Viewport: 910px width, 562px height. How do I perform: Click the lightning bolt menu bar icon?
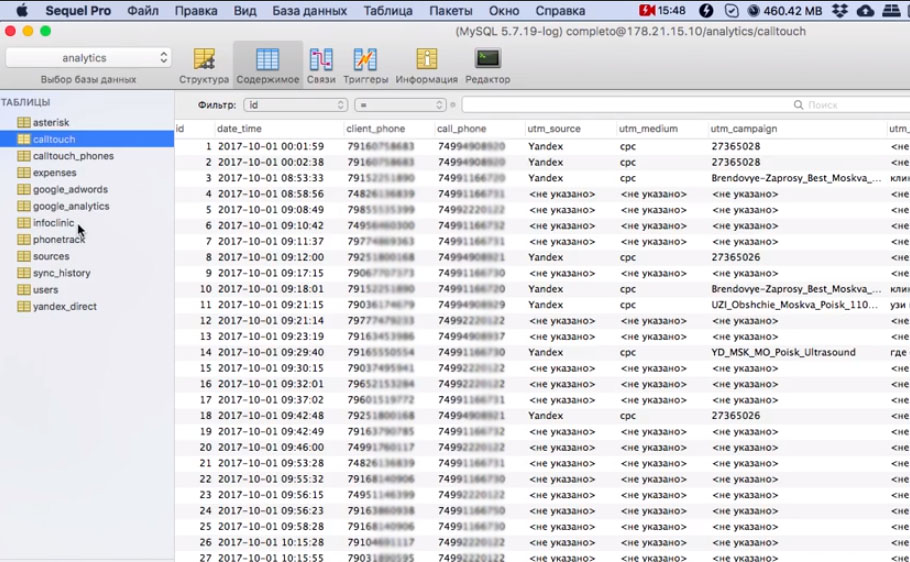(706, 10)
